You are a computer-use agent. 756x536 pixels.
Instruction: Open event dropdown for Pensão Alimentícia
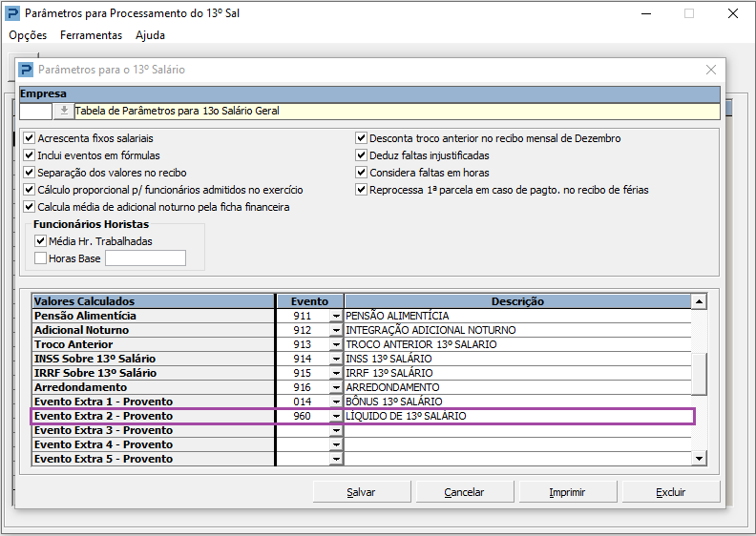pos(335,316)
